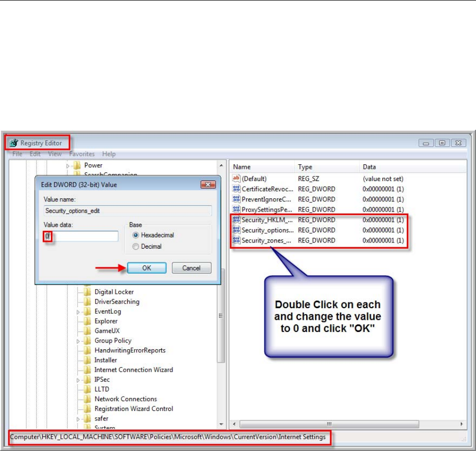This screenshot has height=451, width=476.
Task: Click the Registry Editor title bar icon
Action: click(x=14, y=143)
